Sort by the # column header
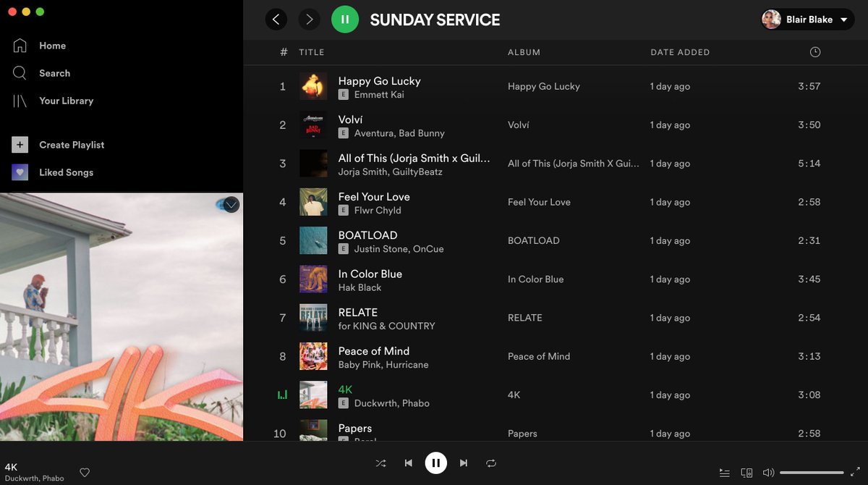Viewport: 868px width, 485px height. pos(284,52)
